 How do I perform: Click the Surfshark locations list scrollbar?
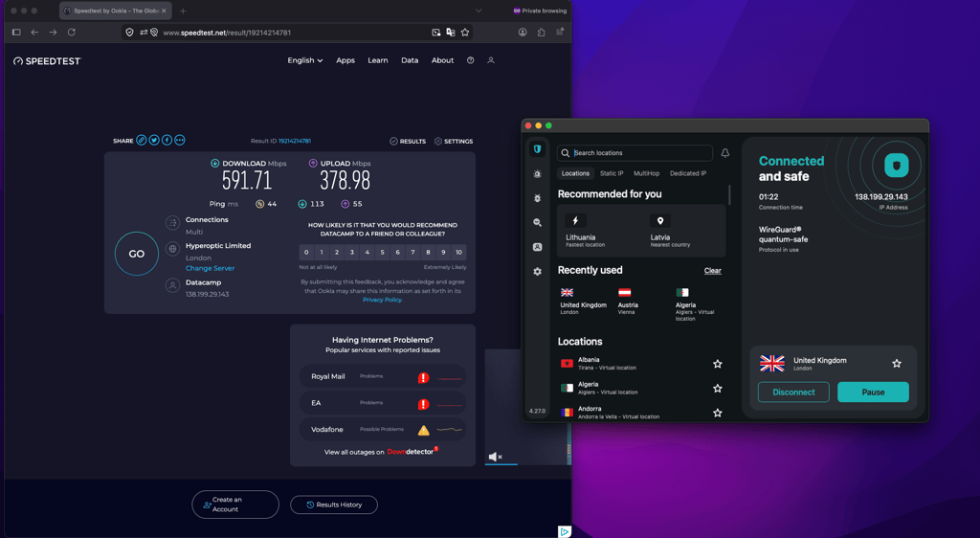pos(728,195)
